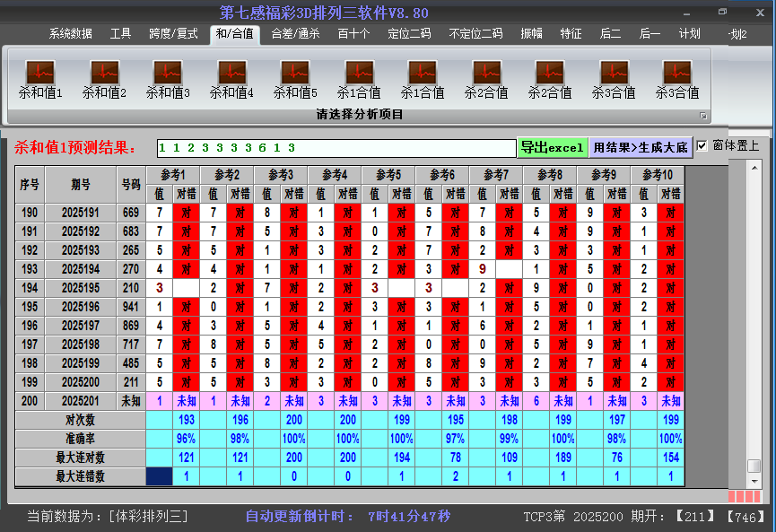Select the 后二 tab

[610, 34]
